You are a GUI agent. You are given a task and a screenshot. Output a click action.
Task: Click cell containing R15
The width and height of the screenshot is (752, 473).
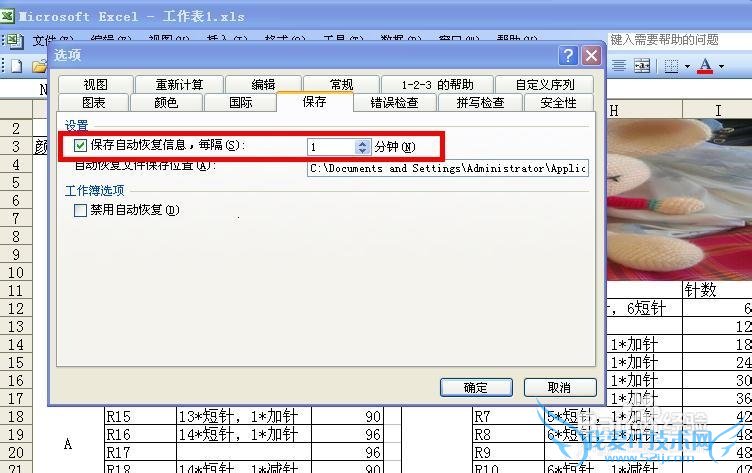[140, 416]
